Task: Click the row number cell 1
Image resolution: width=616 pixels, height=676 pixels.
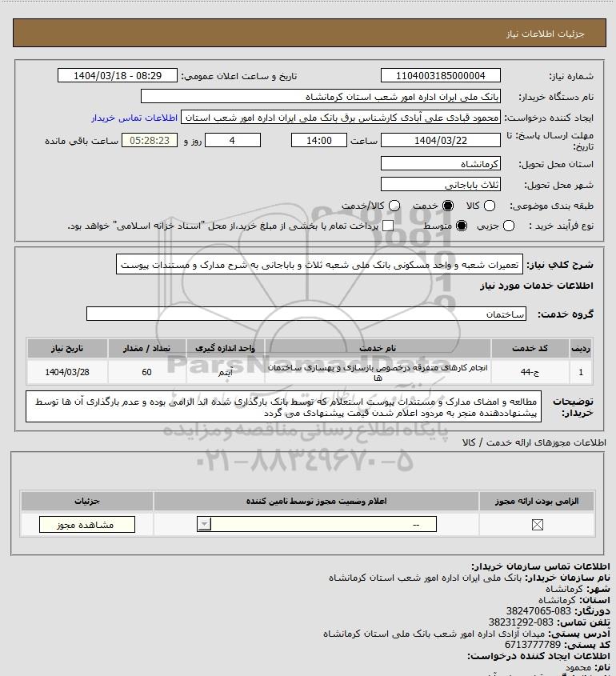Action: click(581, 372)
